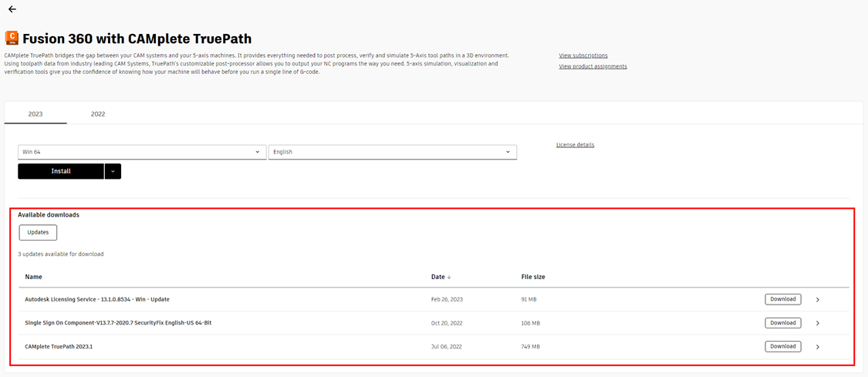Switch to the 2023 version tab

pos(35,114)
